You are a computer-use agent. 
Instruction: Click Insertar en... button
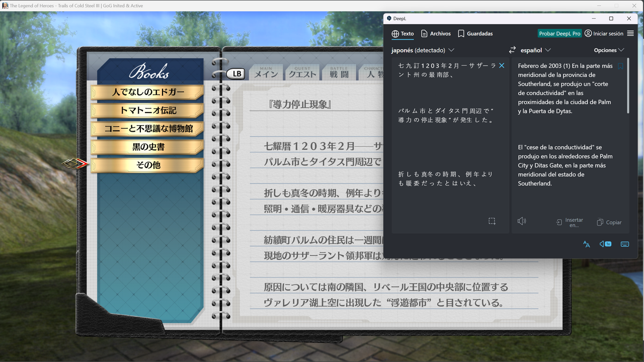[x=570, y=222]
